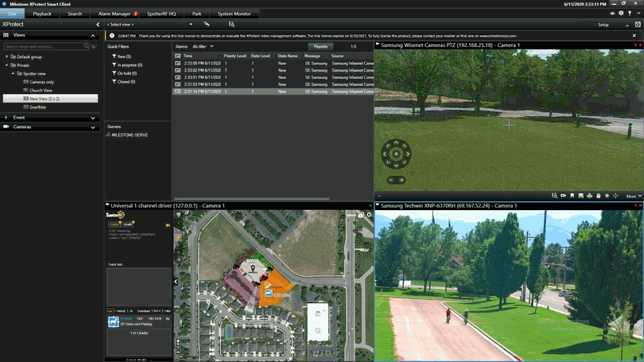Screen dimensions: 644x362
Task: Go to the Alarm Manager tab
Action: point(114,14)
